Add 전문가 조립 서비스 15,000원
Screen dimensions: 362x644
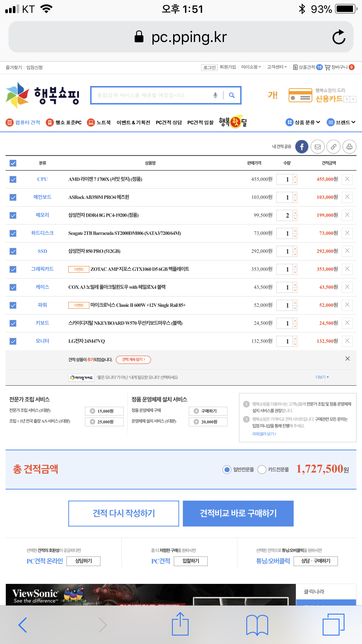[104, 411]
